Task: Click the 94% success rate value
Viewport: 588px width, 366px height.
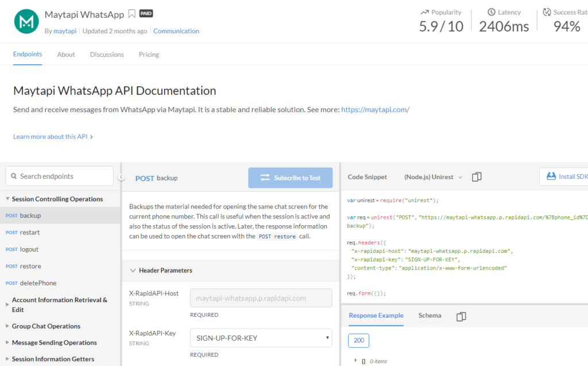Action: [567, 26]
